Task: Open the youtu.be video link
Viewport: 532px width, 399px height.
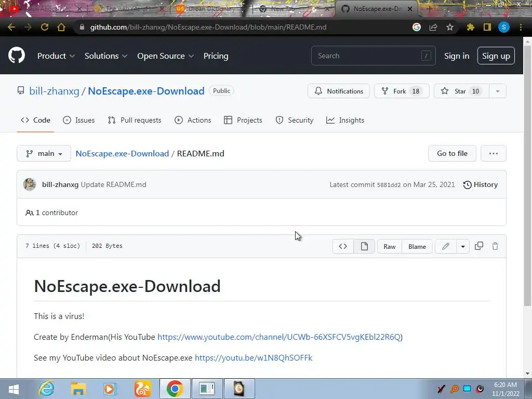Action: coord(254,357)
